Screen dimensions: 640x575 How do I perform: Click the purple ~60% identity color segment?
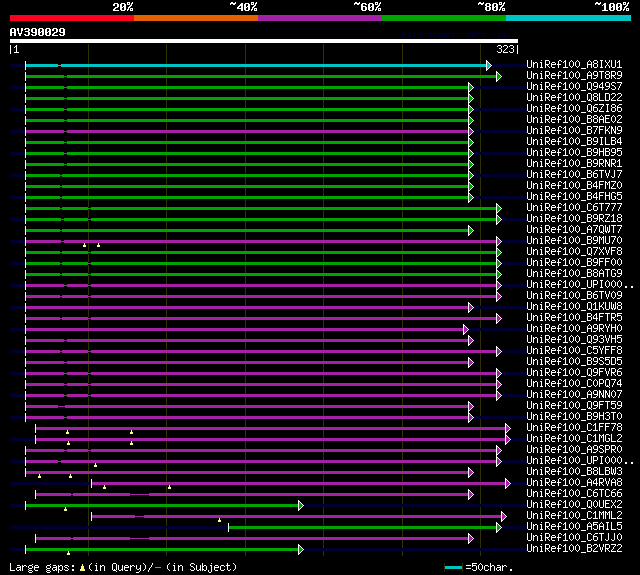point(320,18)
